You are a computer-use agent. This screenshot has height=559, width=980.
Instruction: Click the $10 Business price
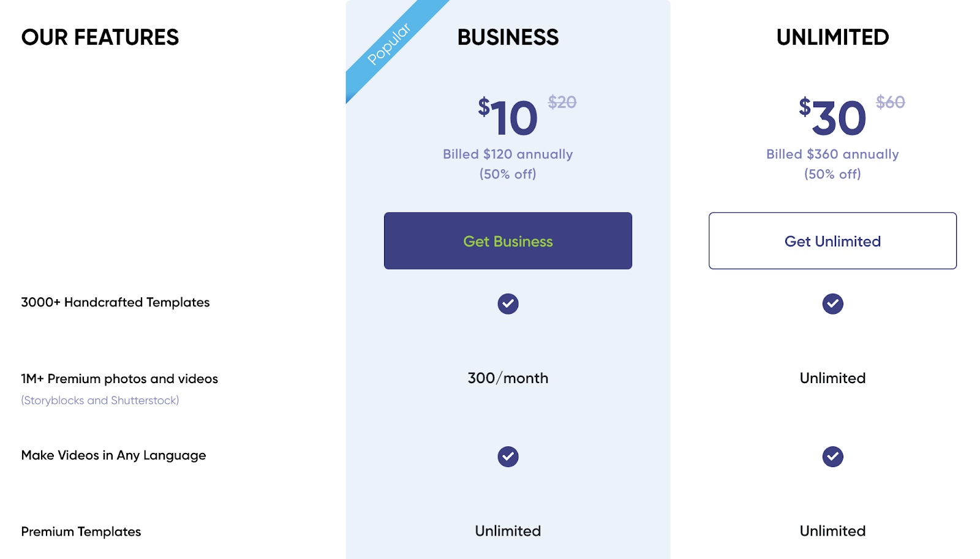pos(508,118)
